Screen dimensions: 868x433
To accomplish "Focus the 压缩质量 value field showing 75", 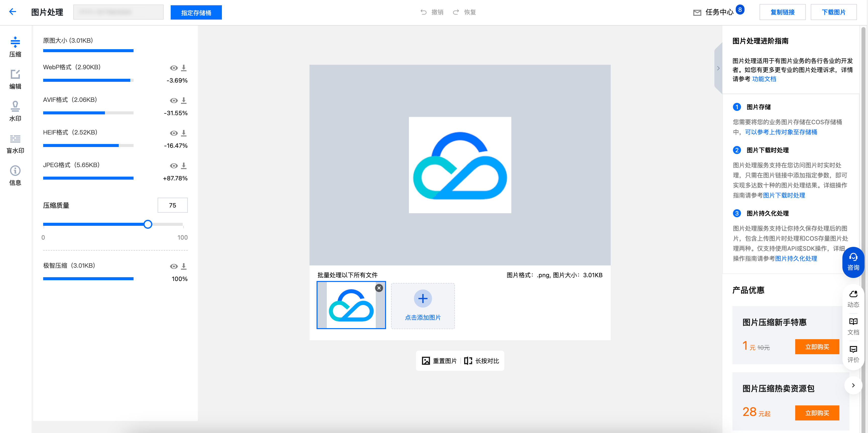I will (172, 205).
